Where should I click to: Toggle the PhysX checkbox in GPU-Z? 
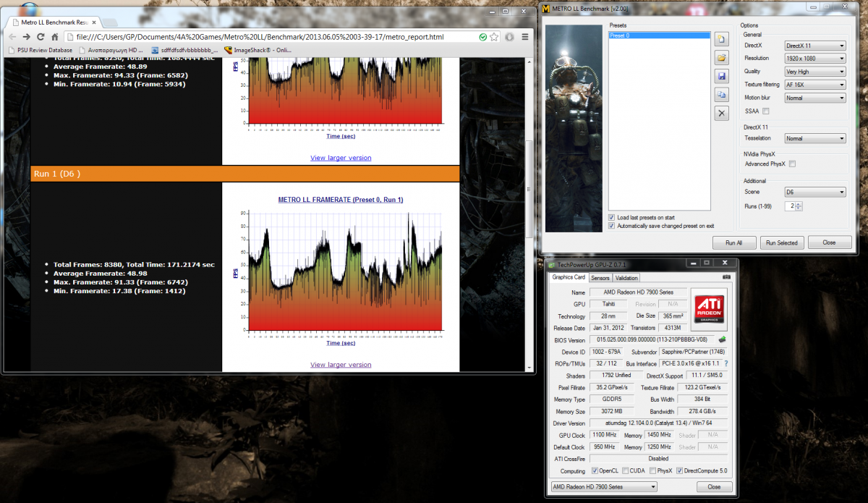pyautogui.click(x=653, y=471)
